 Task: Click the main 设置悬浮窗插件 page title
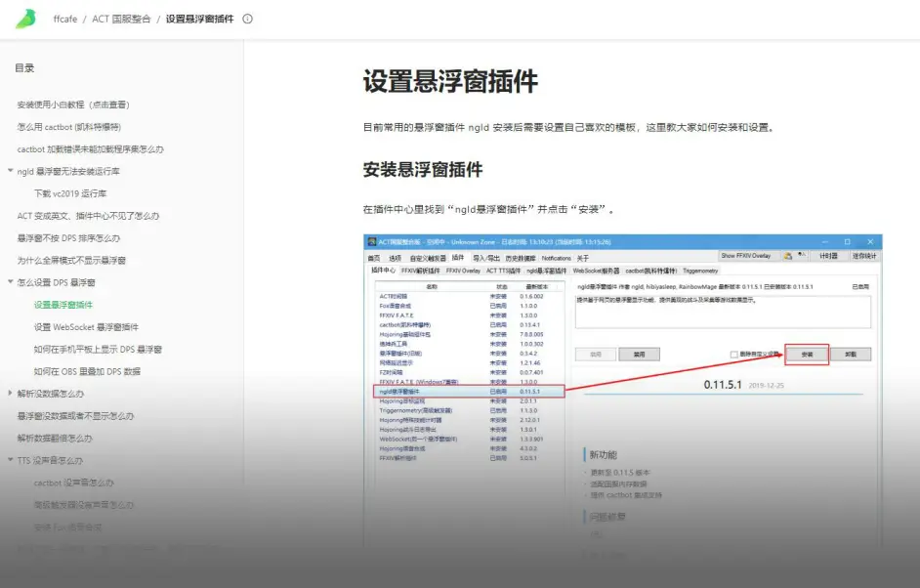click(450, 82)
